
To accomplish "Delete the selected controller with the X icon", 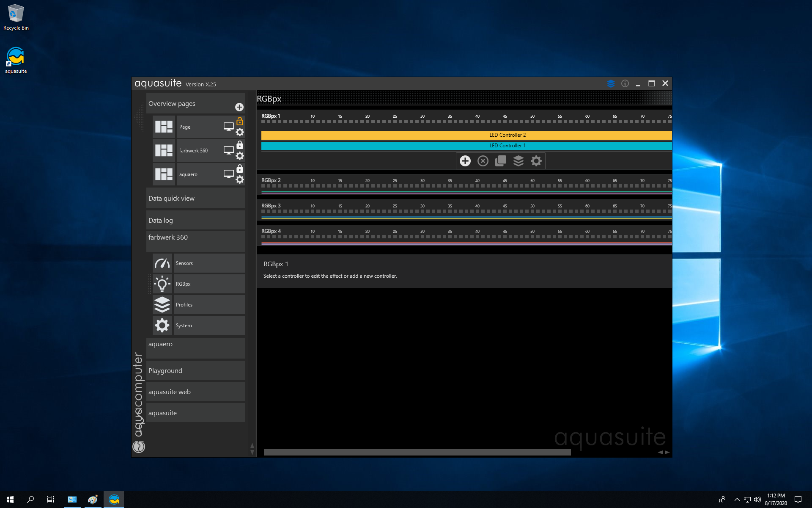I will [483, 161].
